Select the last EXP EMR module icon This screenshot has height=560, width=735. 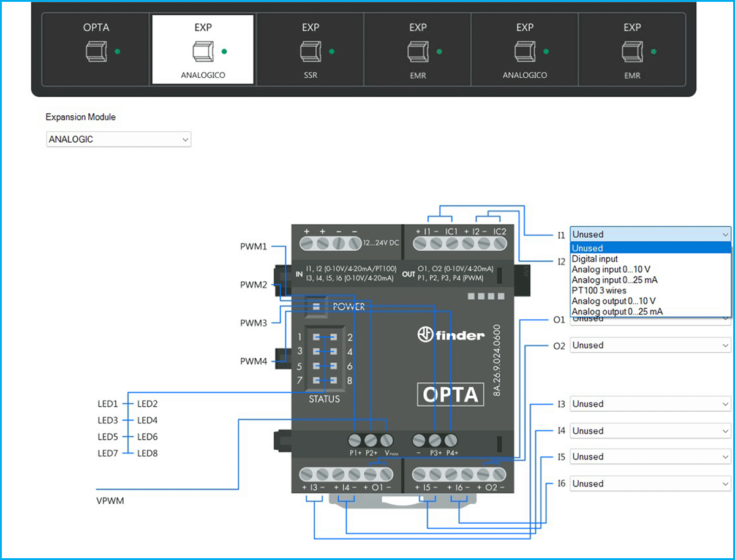pyautogui.click(x=631, y=50)
